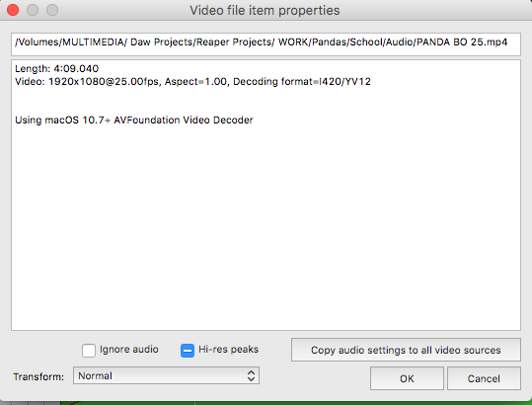Click the empty area of the info text box
532x405 pixels.
[x=266, y=224]
